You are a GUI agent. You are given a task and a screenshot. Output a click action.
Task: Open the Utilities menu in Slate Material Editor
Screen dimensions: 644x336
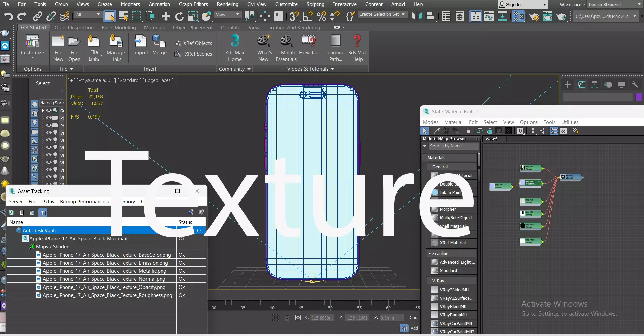pyautogui.click(x=570, y=122)
